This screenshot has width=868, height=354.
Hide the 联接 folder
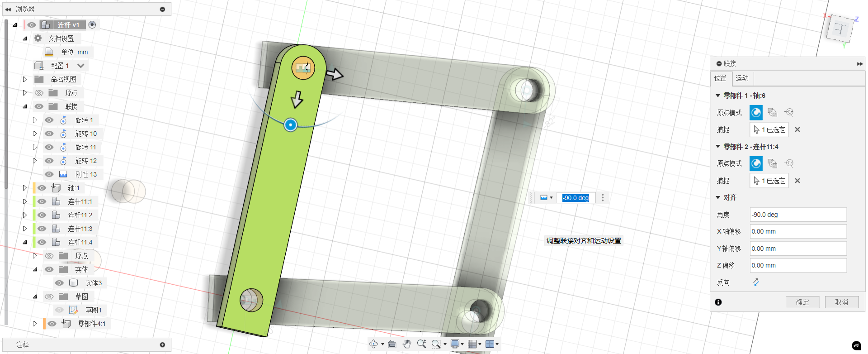[x=39, y=106]
